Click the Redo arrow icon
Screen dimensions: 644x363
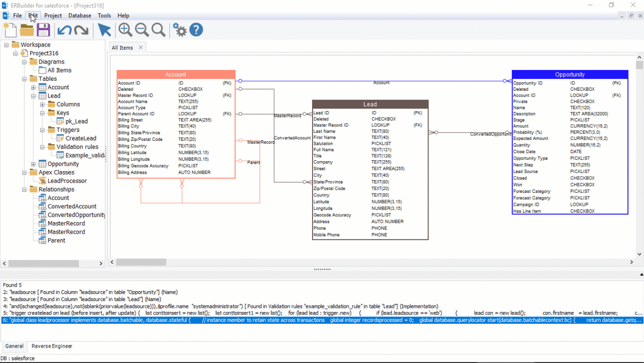tap(81, 30)
